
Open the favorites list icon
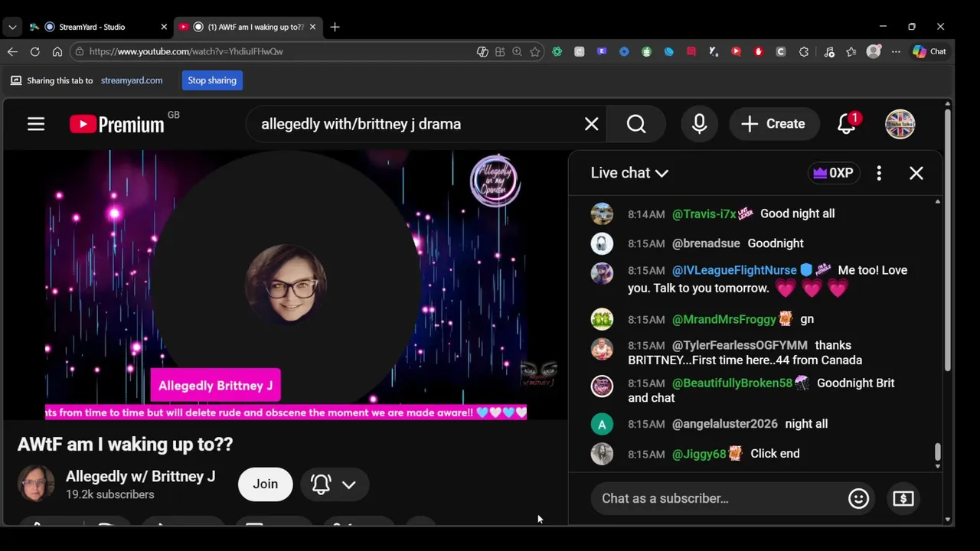click(851, 51)
